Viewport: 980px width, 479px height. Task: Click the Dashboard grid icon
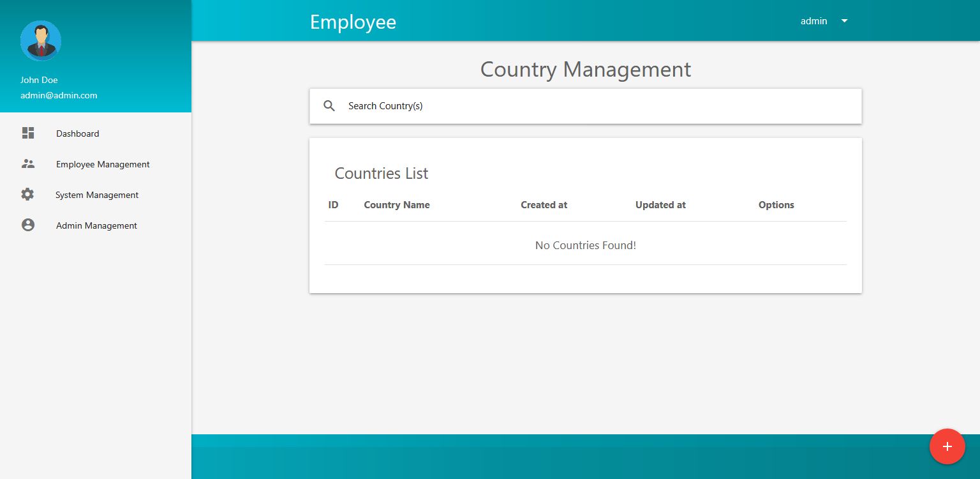pyautogui.click(x=28, y=133)
